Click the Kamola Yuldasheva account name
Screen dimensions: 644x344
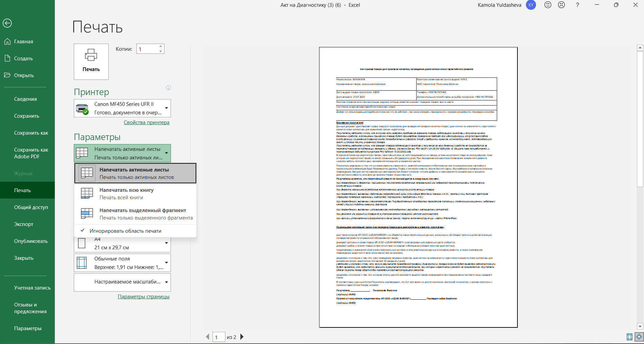[x=499, y=5]
